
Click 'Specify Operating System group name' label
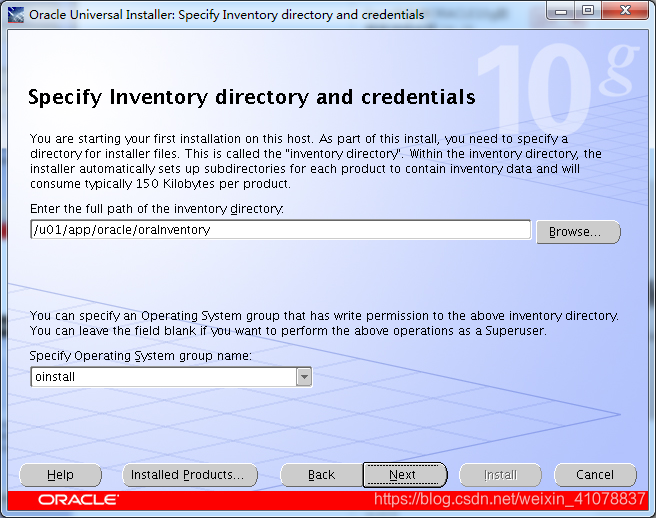click(141, 356)
